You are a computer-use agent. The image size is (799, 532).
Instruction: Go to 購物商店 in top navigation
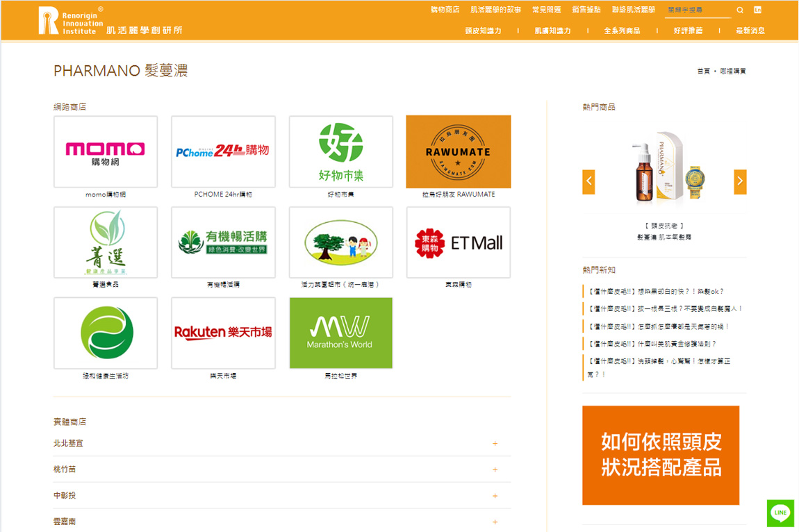pos(445,10)
